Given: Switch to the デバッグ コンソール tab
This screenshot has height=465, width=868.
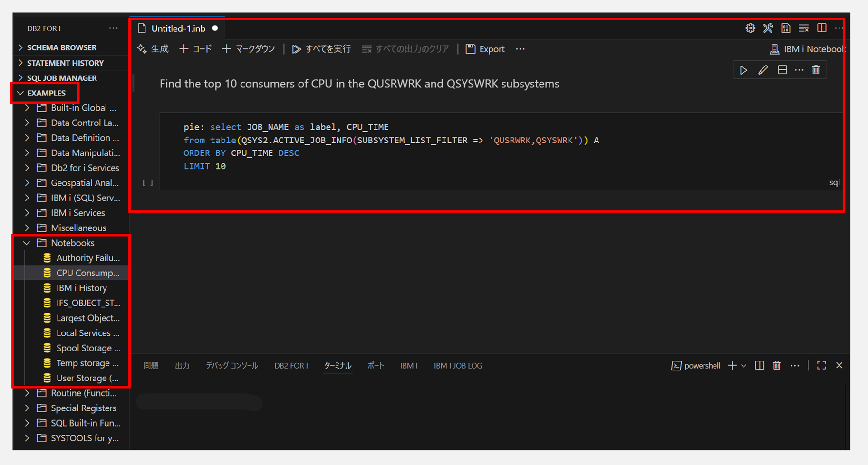Looking at the screenshot, I should 232,366.
